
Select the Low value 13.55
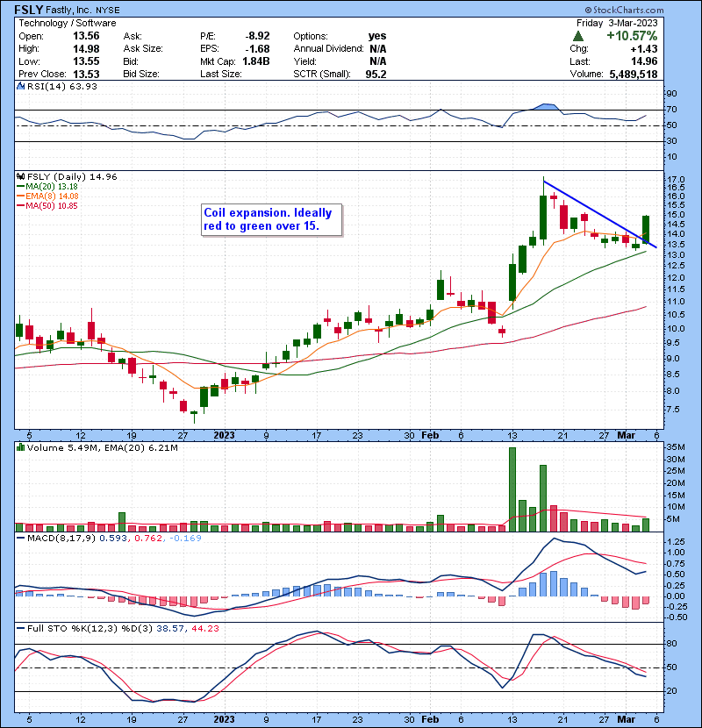pos(86,61)
